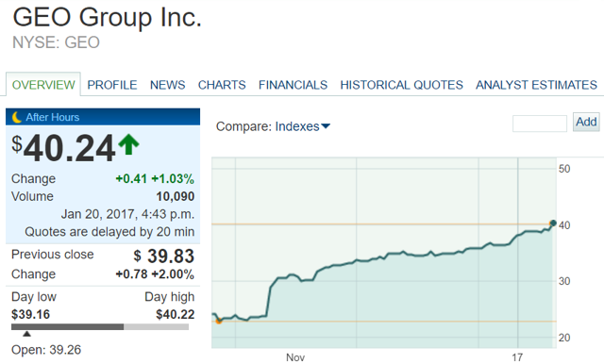Image resolution: width=604 pixels, height=364 pixels.
Task: View the Historical Quotes tab
Action: (x=401, y=85)
